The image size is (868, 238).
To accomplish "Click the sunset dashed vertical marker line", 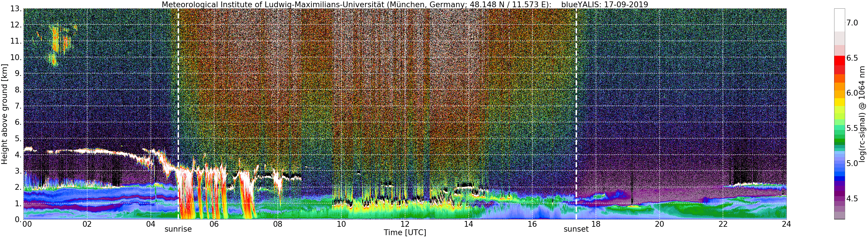I will [576, 114].
